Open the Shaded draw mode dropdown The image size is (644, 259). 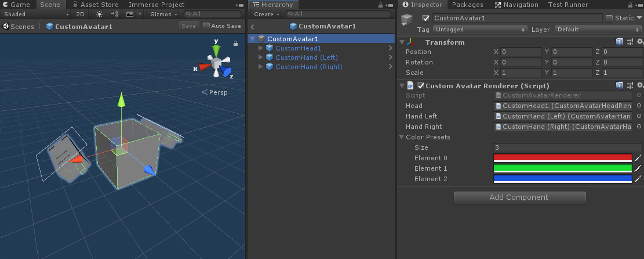36,14
